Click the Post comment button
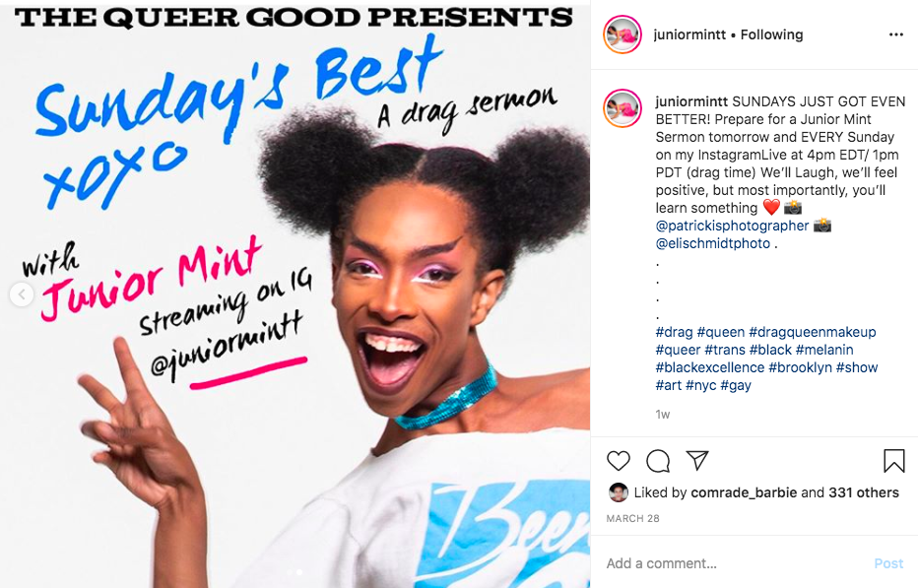The width and height of the screenshot is (918, 588). pyautogui.click(x=888, y=563)
